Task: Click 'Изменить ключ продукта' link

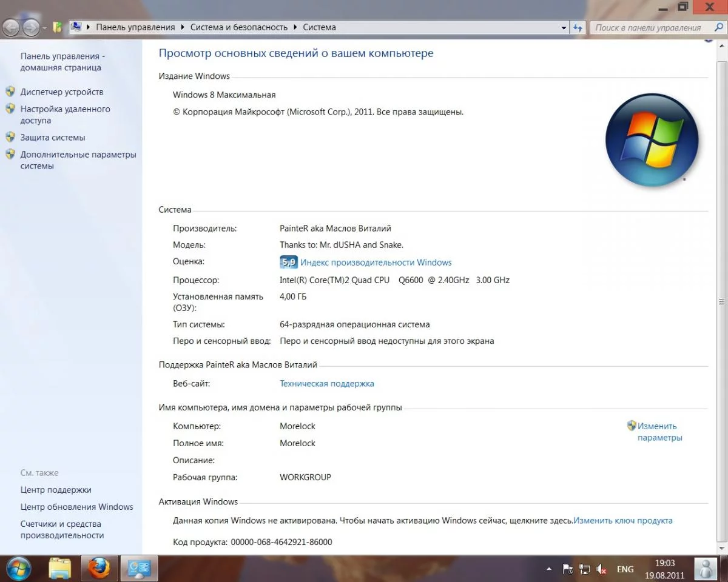Action: point(623,521)
